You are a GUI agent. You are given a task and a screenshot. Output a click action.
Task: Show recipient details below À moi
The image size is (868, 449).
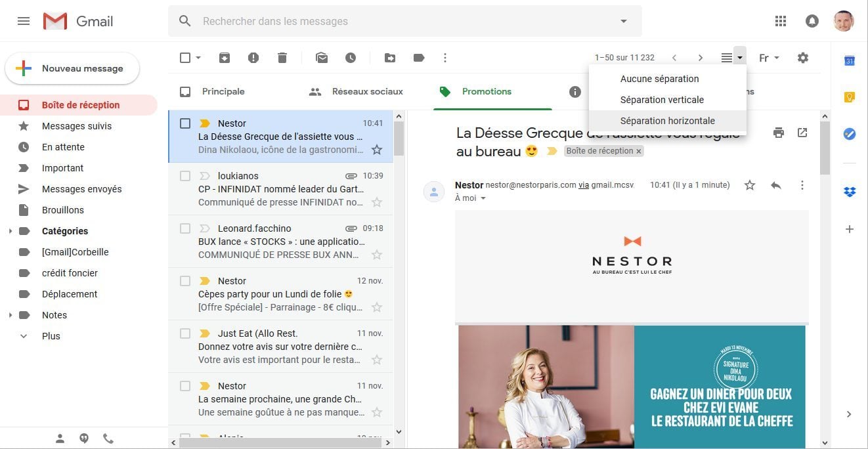tap(483, 198)
